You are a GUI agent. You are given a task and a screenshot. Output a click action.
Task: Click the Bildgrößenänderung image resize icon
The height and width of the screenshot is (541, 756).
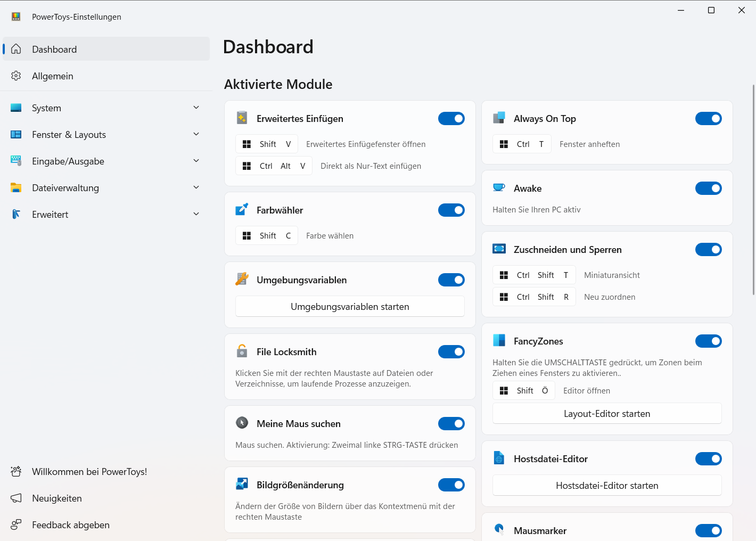(x=242, y=485)
